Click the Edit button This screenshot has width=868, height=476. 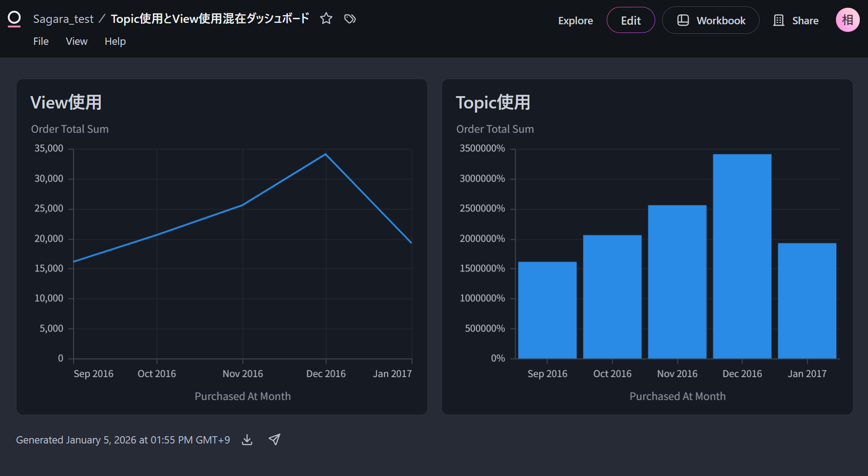coord(631,21)
